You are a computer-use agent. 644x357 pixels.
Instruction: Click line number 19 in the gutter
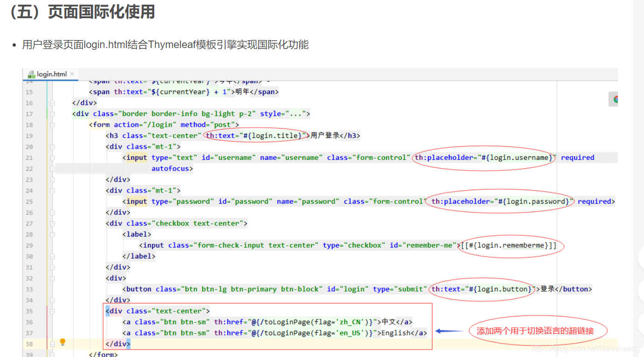[29, 136]
